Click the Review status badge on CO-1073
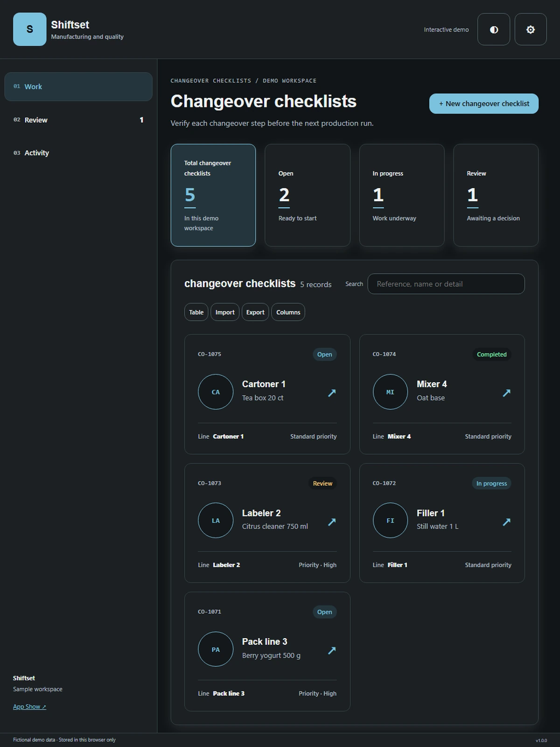This screenshot has width=560, height=747. coord(322,483)
